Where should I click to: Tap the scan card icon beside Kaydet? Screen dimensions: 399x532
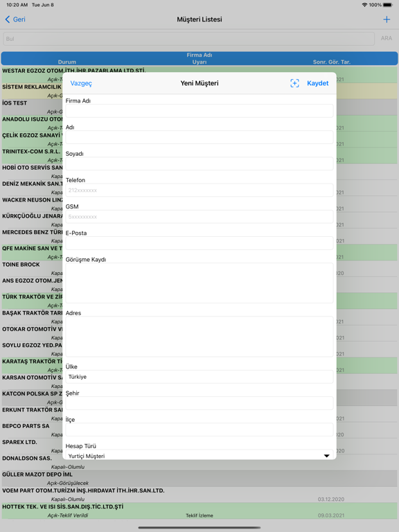(x=294, y=83)
